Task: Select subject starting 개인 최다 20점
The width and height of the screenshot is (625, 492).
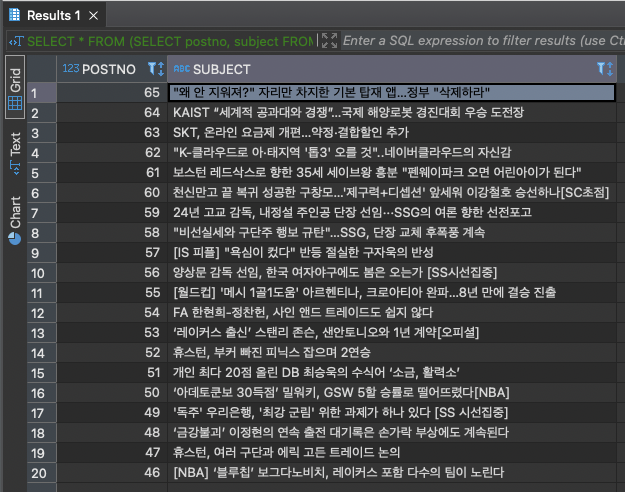Action: tap(392, 373)
